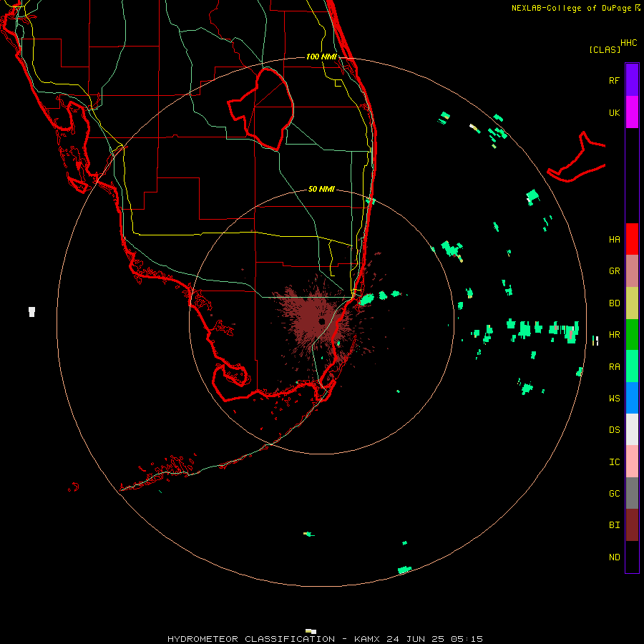The height and width of the screenshot is (644, 644).
Task: Click the WS legend label
Action: 614,399
